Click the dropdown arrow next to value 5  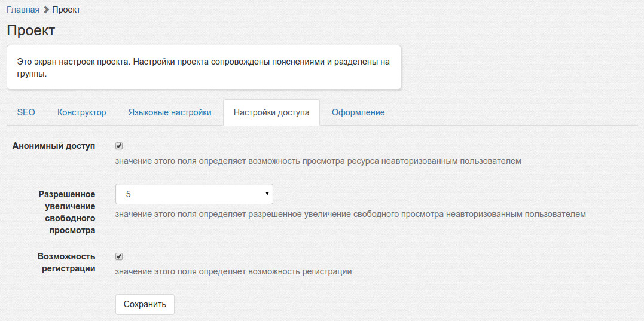[x=266, y=194]
